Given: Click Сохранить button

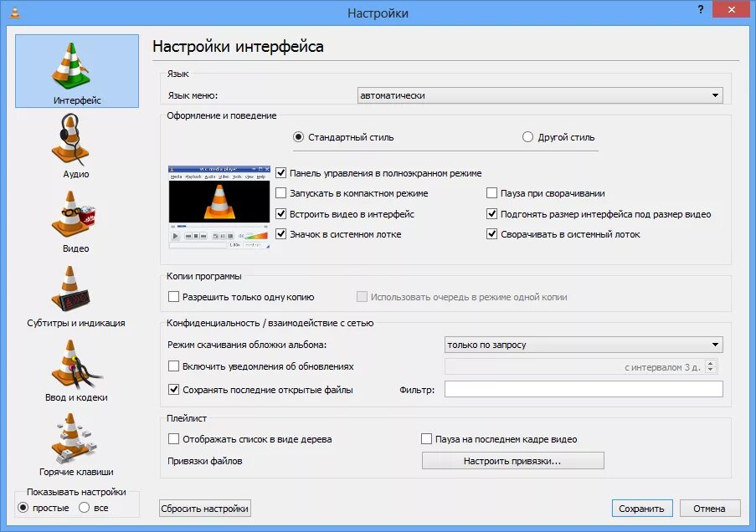Looking at the screenshot, I should pyautogui.click(x=642, y=509).
